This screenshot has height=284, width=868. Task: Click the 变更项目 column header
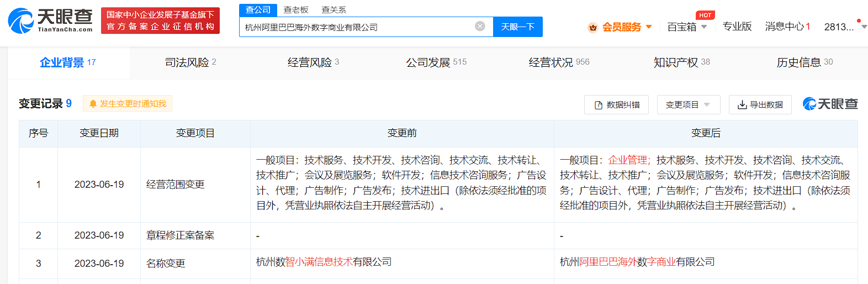pyautogui.click(x=195, y=133)
